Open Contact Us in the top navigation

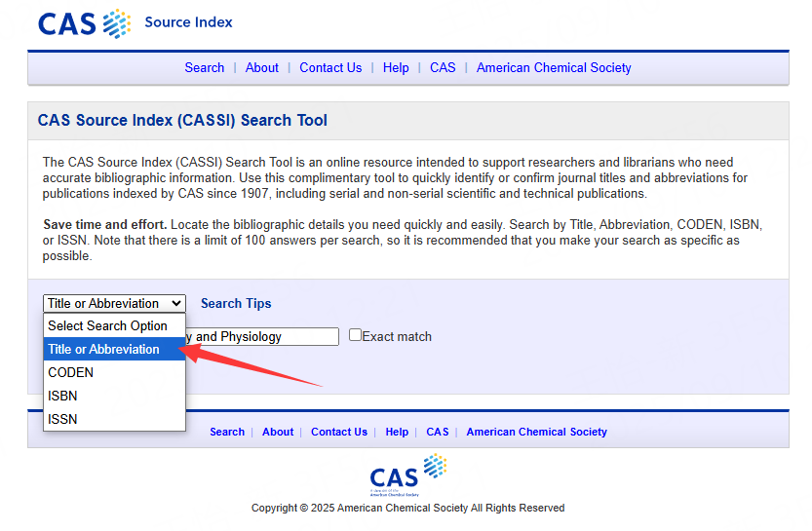click(330, 68)
